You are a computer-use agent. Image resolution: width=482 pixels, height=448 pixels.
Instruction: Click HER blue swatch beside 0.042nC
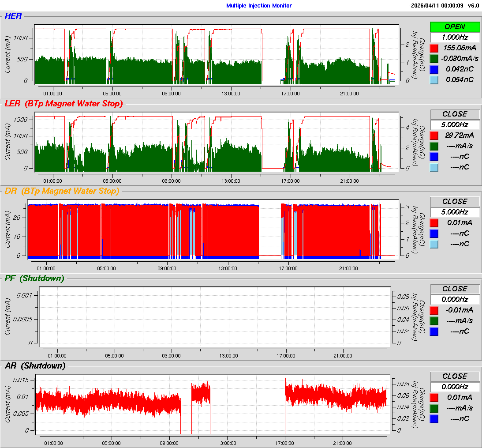coord(434,69)
